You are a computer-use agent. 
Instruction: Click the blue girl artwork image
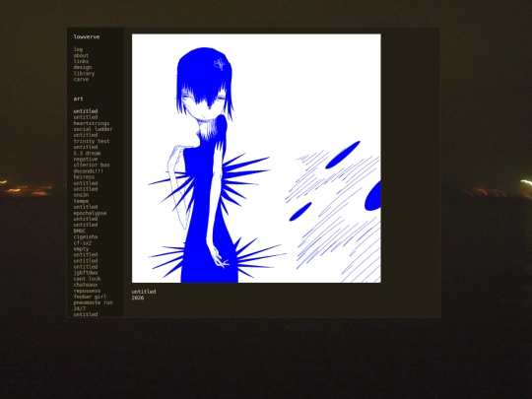click(256, 158)
